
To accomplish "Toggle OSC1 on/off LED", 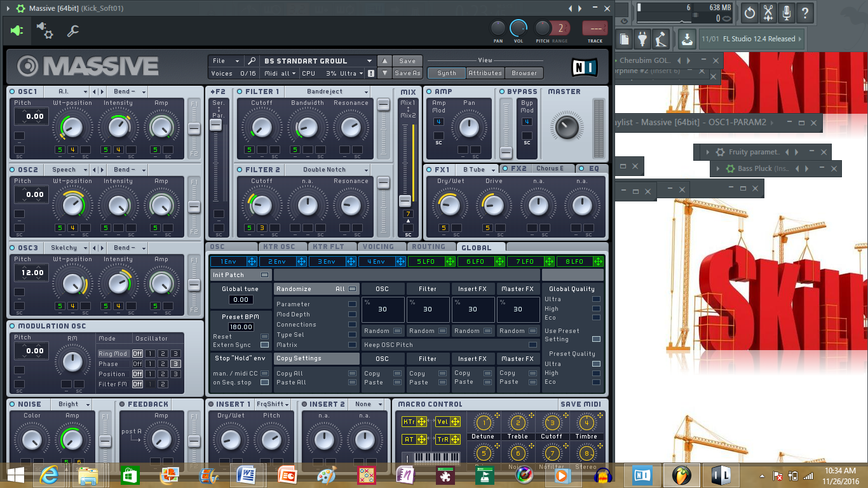I will point(12,91).
